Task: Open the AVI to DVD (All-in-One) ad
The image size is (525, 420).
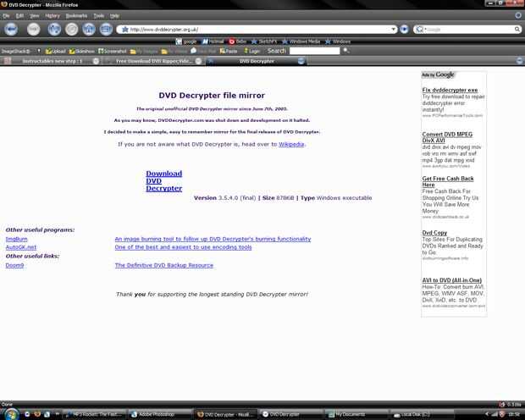Action: [451, 280]
